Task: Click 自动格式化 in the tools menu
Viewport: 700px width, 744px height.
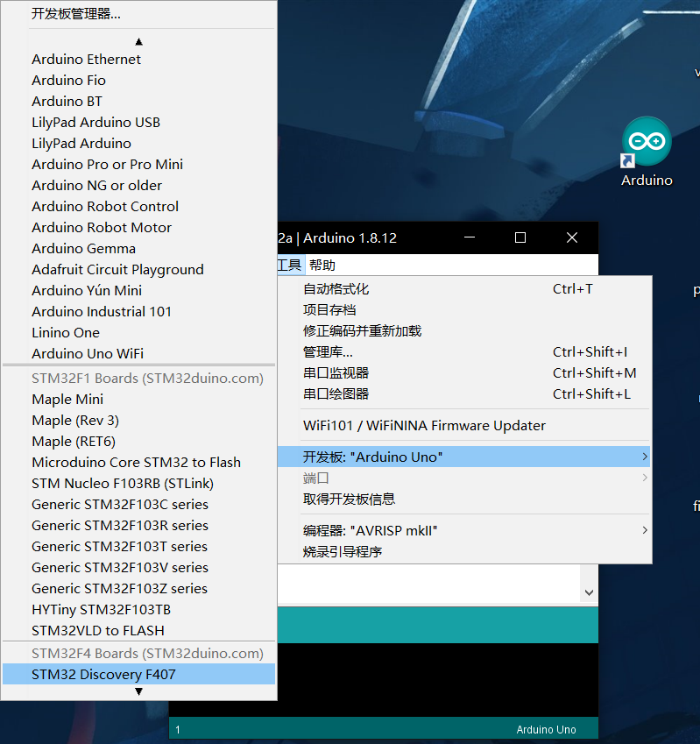Action: coord(463,289)
